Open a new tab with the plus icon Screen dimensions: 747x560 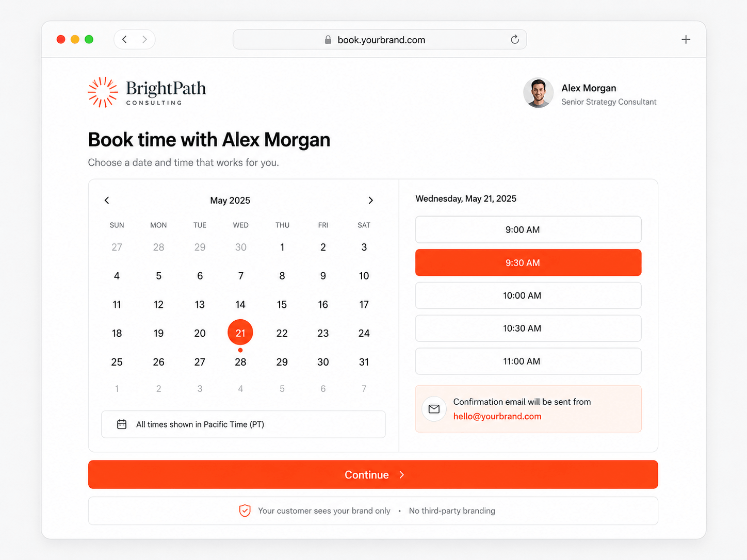(x=686, y=39)
